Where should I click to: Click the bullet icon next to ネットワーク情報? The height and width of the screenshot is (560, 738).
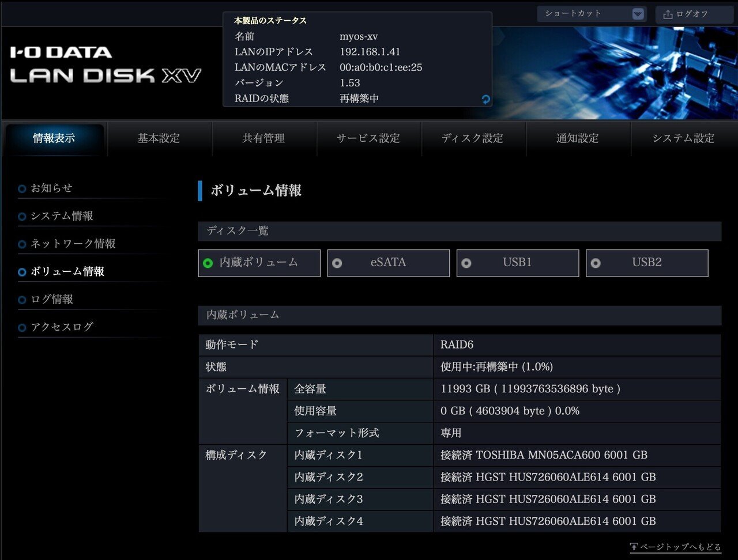point(22,244)
